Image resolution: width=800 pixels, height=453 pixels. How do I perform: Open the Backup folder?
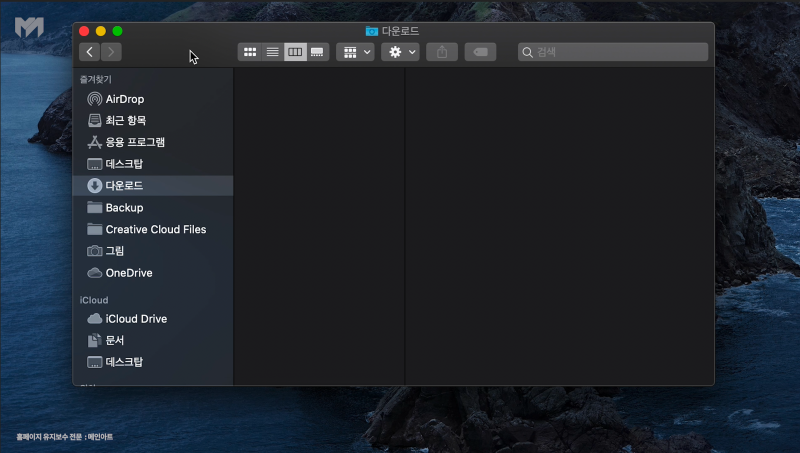[x=153, y=208]
